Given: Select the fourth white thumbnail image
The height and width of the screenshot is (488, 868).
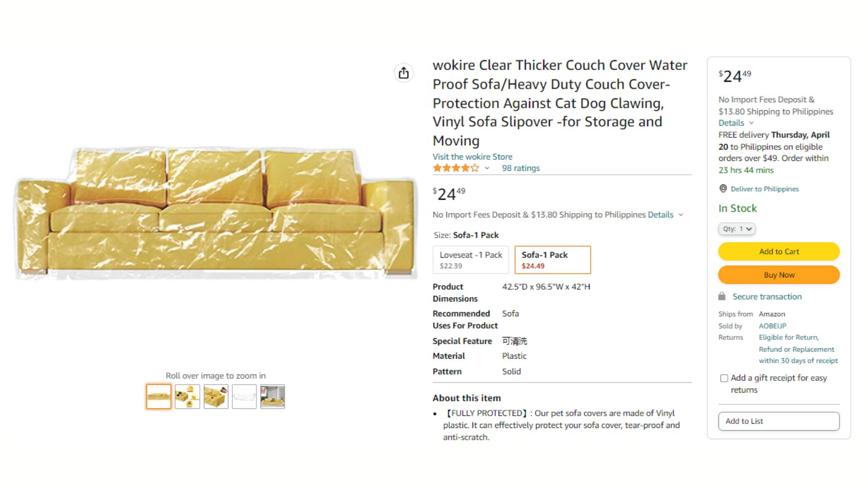Looking at the screenshot, I should click(x=244, y=396).
